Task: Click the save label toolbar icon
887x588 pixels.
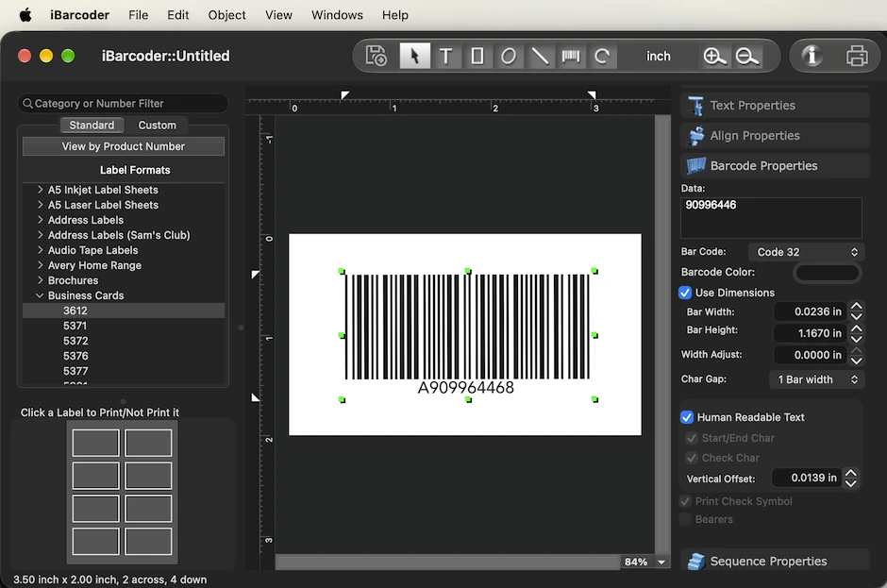Action: (x=377, y=56)
